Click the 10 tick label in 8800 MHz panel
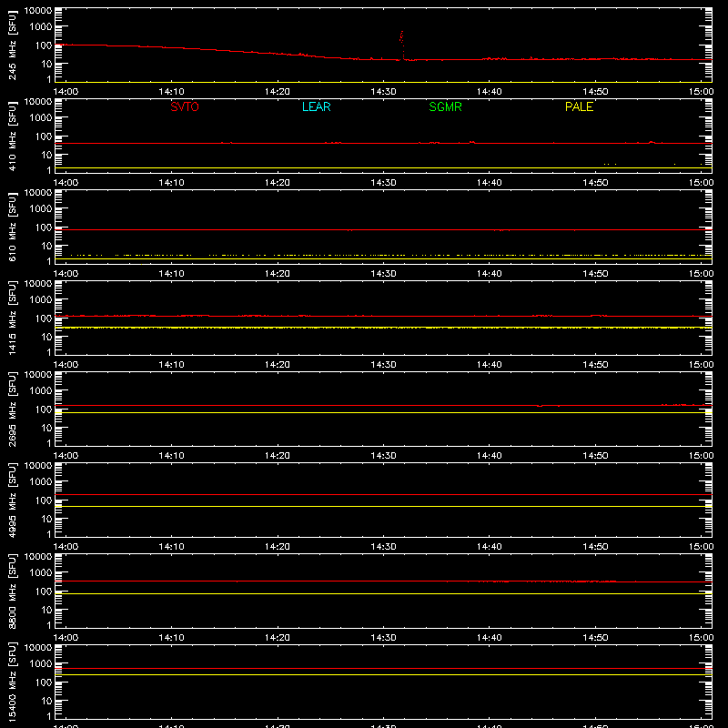The width and height of the screenshot is (728, 728). (46, 610)
